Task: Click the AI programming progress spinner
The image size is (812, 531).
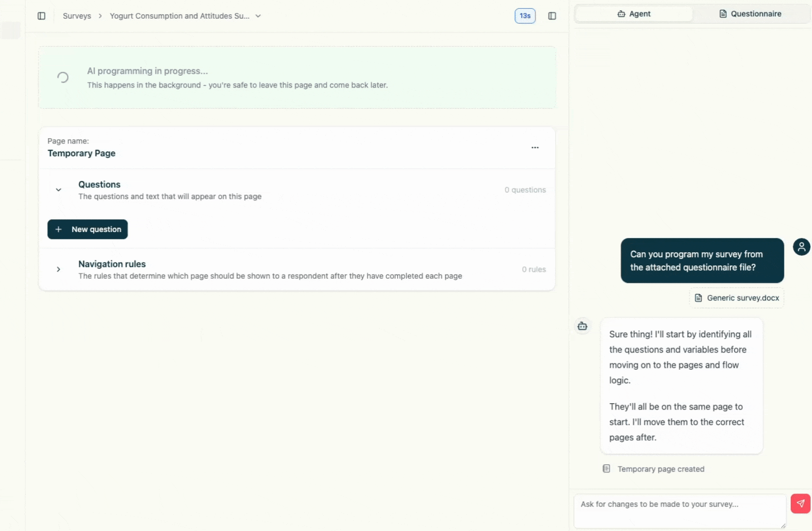Action: click(63, 77)
